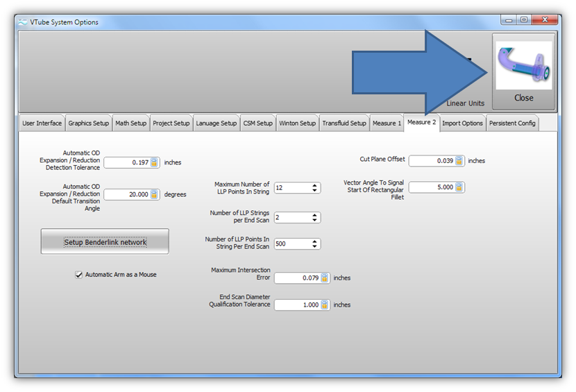The width and height of the screenshot is (576, 392).
Task: Click the VTube System Options title icon
Action: 23,22
